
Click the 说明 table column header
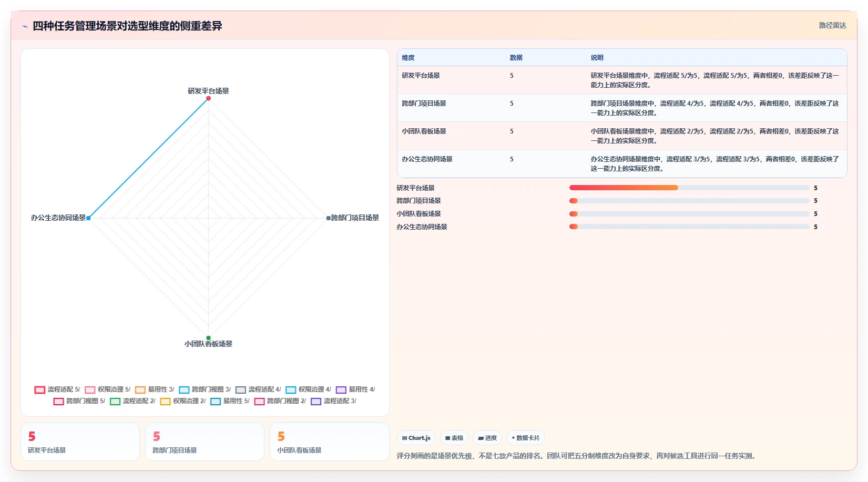(x=597, y=58)
